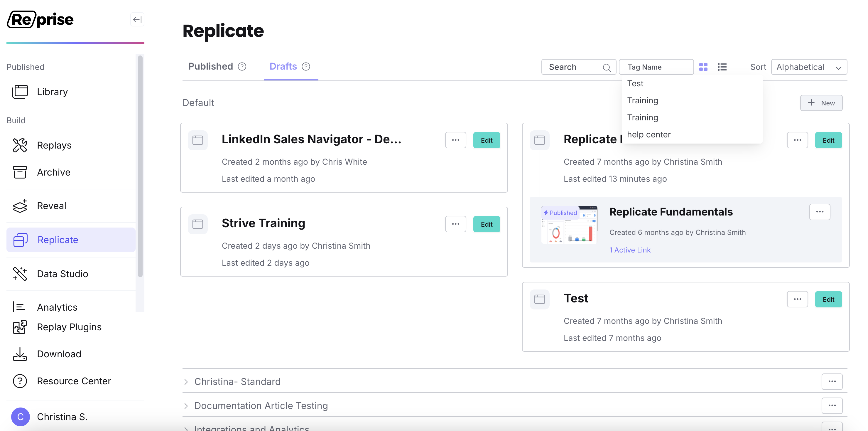Click the LinkedIn Sales Navigator card window icon

[x=197, y=140]
